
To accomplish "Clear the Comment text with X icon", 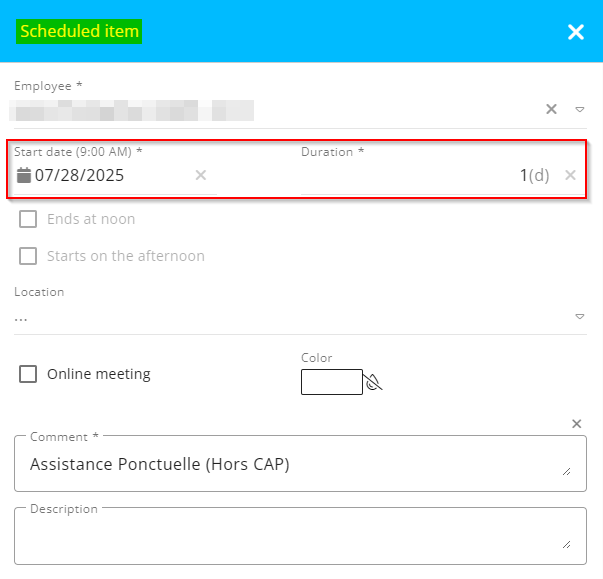I will (576, 424).
